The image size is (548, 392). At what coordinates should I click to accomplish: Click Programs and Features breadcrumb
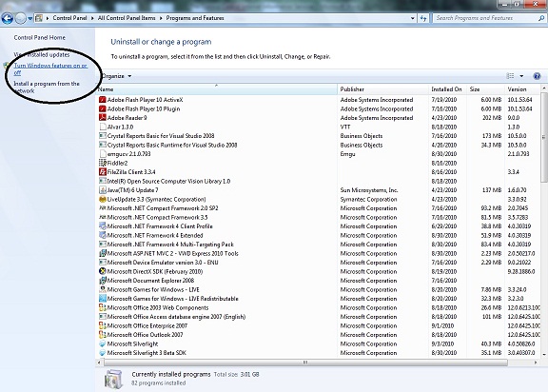[195, 18]
